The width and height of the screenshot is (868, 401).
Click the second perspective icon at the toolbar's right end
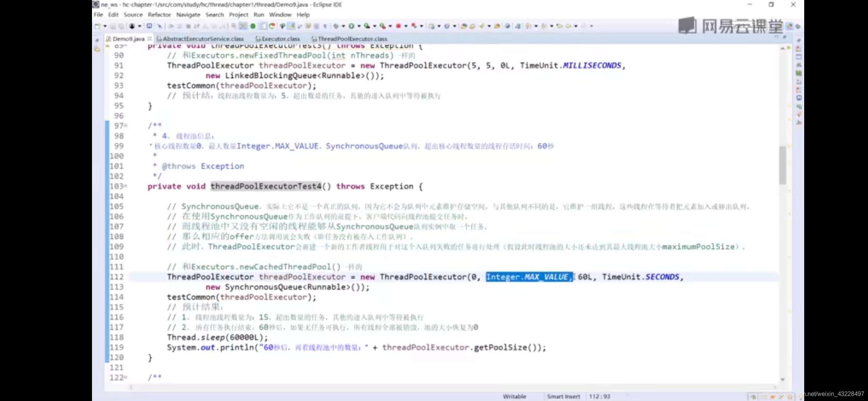pyautogui.click(x=798, y=26)
